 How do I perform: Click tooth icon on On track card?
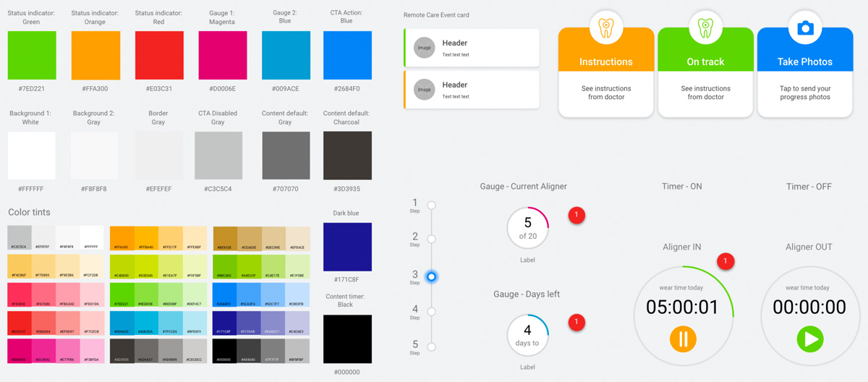pyautogui.click(x=705, y=27)
